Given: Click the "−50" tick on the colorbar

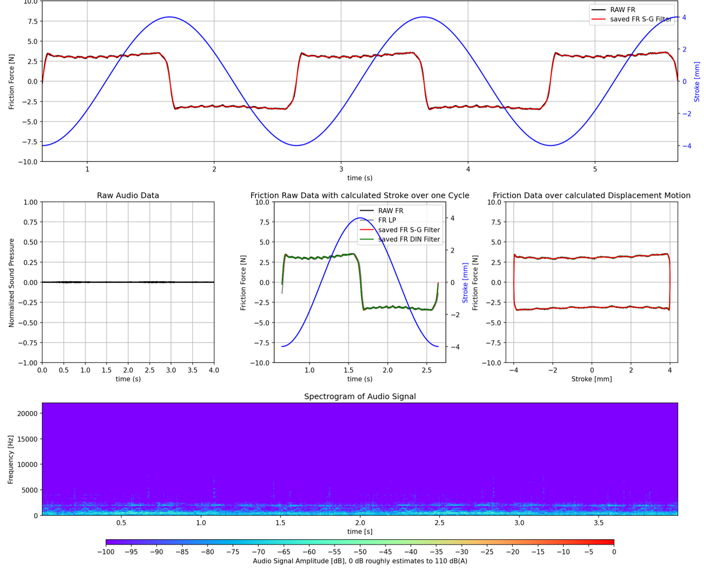Looking at the screenshot, I should pyautogui.click(x=360, y=552).
